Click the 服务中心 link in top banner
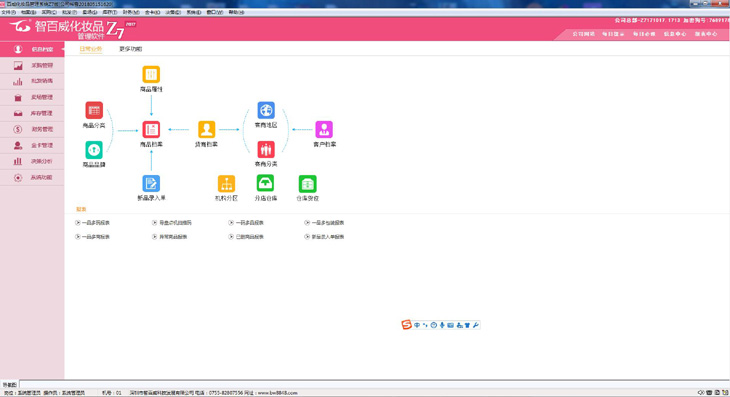This screenshot has width=730, height=397. point(706,34)
